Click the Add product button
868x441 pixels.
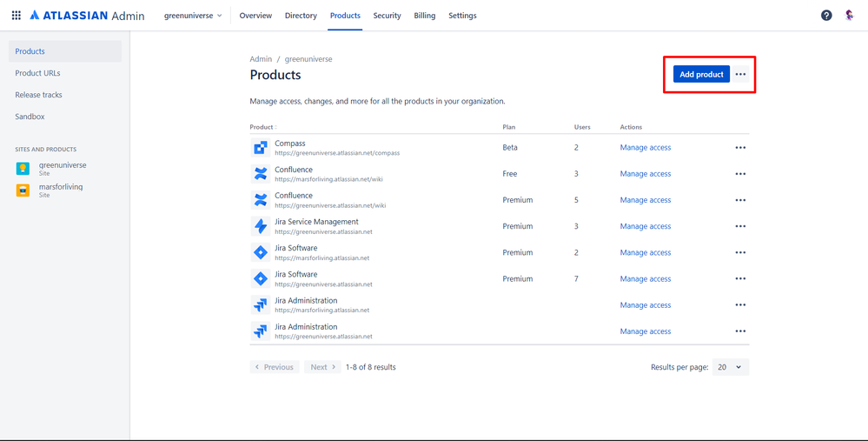click(x=701, y=75)
